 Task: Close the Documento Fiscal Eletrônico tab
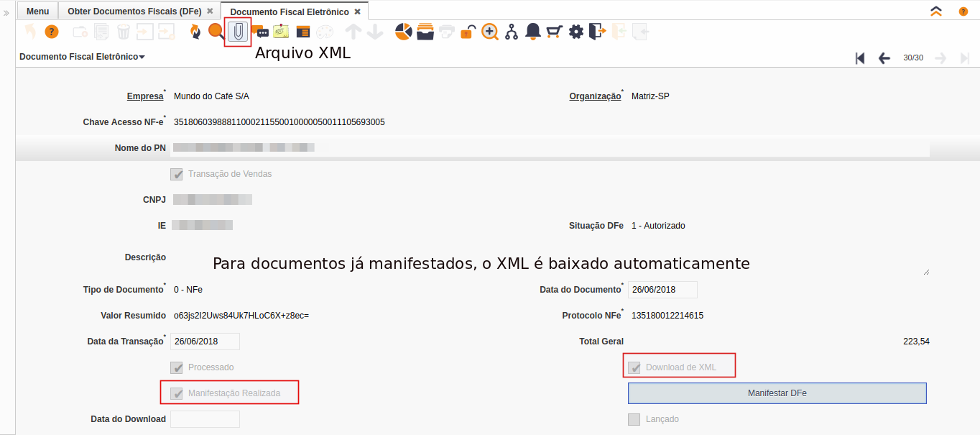[357, 12]
